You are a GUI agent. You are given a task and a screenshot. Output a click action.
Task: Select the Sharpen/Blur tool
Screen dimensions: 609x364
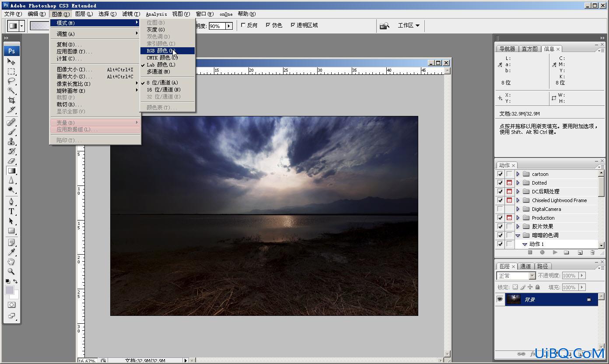click(x=11, y=180)
